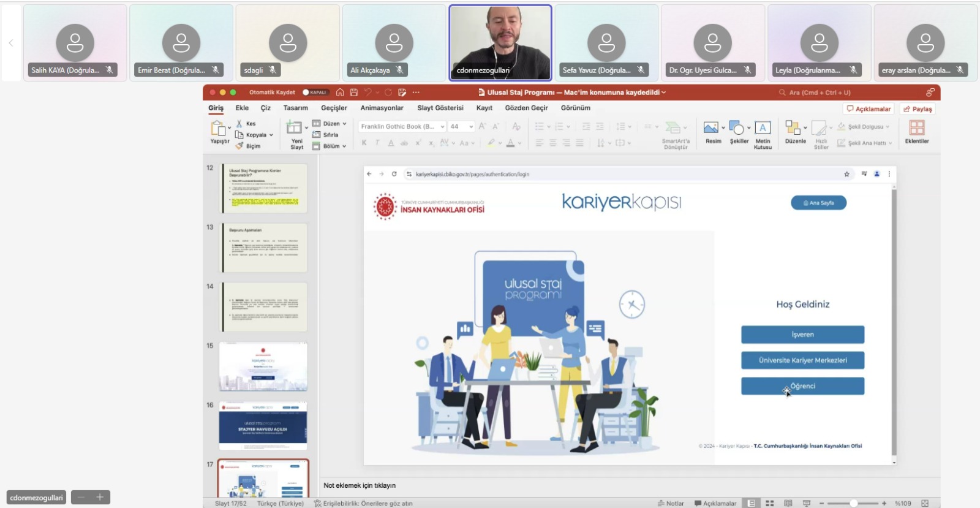The image size is (980, 508).
Task: Switch to the Animasyonlar tab
Action: click(x=382, y=108)
